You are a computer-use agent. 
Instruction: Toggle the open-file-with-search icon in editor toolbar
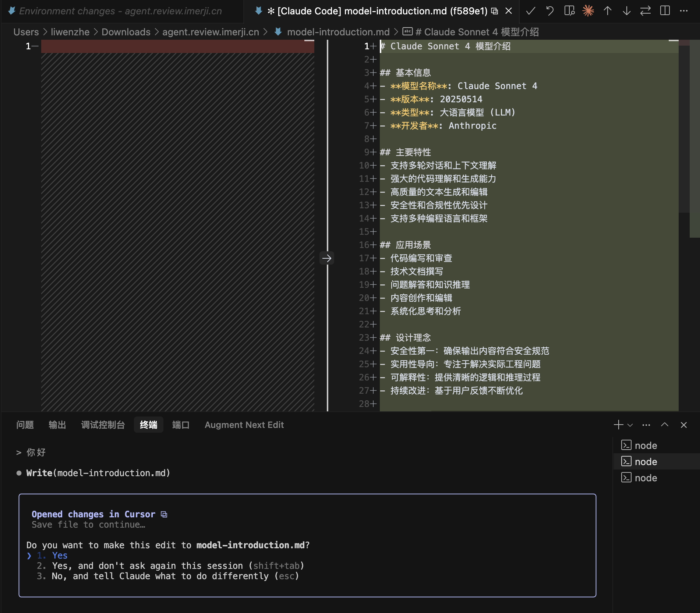coord(569,11)
